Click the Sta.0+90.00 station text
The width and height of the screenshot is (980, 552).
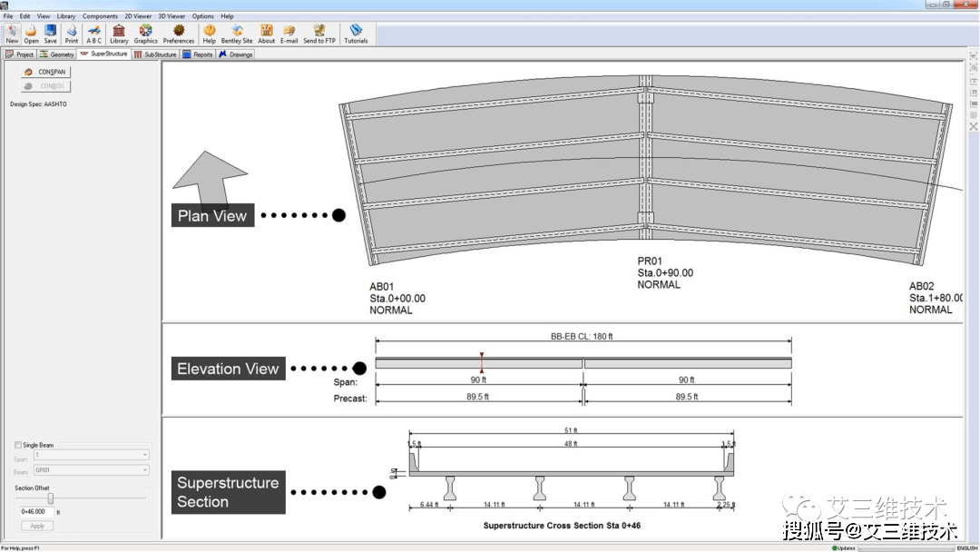coord(665,273)
